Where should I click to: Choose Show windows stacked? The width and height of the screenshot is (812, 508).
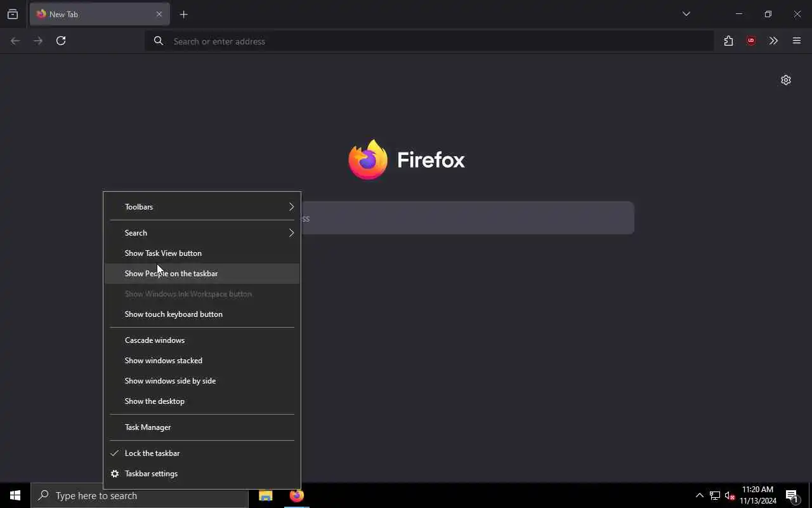coord(202,361)
